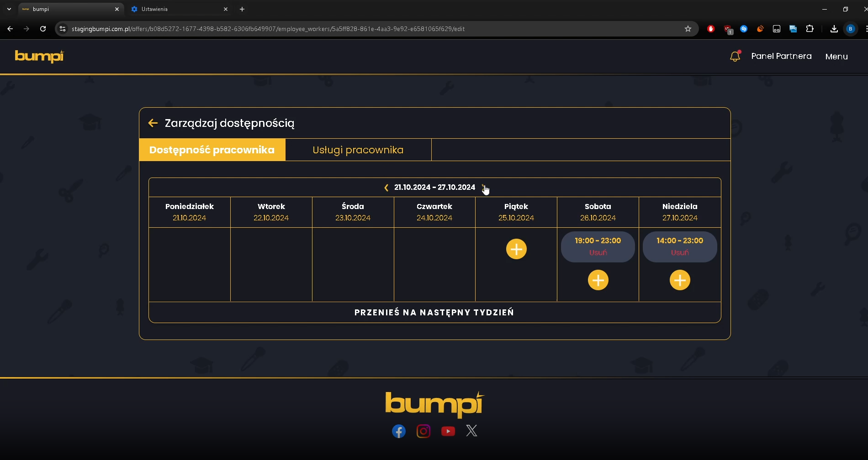This screenshot has width=868, height=460.
Task: Click the Środa column header
Action: pos(353,212)
